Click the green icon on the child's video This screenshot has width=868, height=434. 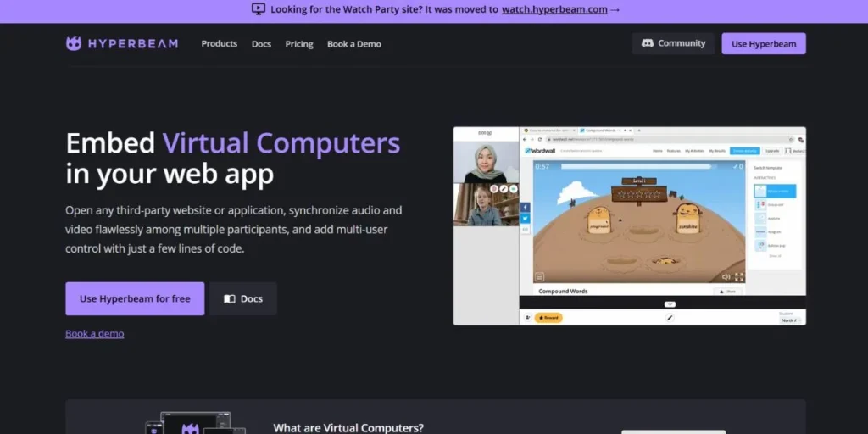(x=513, y=189)
